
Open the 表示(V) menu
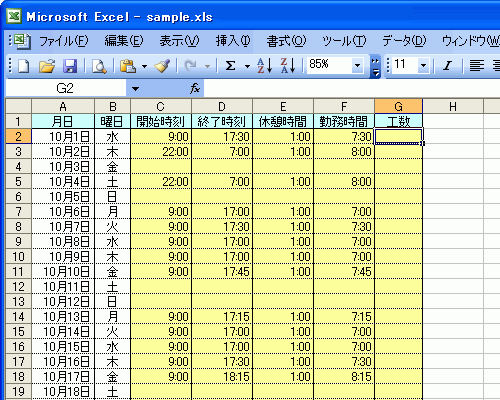tap(179, 41)
